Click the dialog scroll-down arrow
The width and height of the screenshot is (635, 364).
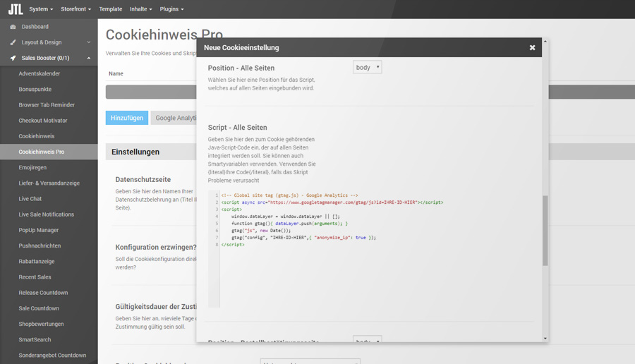click(545, 339)
